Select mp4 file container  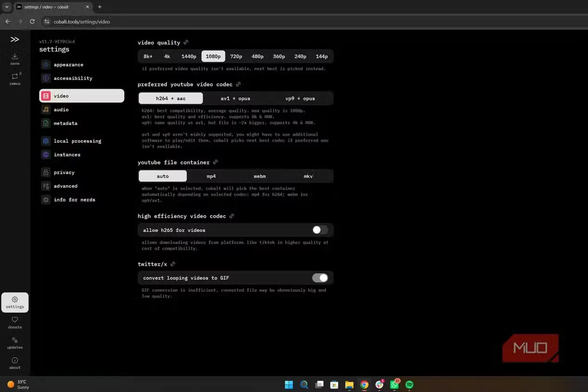[x=211, y=176]
